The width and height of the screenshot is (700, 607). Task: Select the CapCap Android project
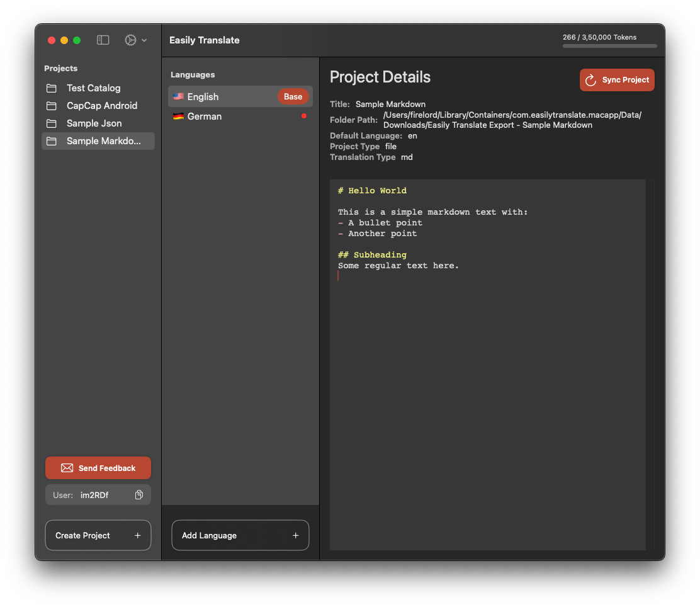coord(98,106)
